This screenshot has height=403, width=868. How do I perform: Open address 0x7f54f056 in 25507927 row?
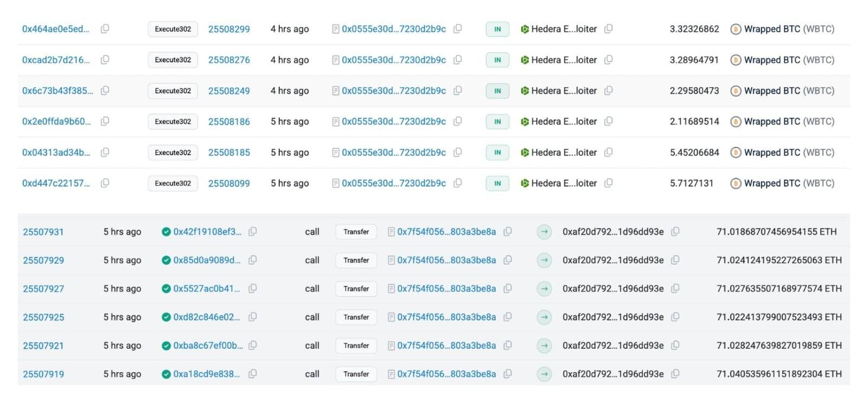[446, 289]
